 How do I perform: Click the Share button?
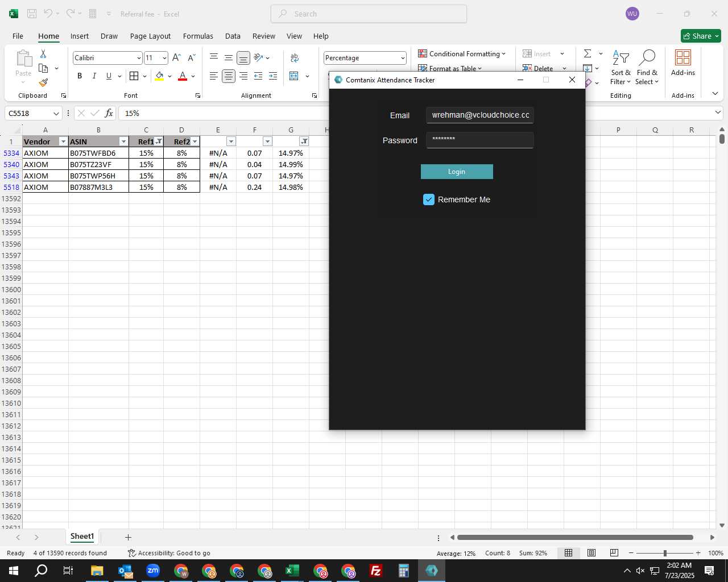pos(701,36)
